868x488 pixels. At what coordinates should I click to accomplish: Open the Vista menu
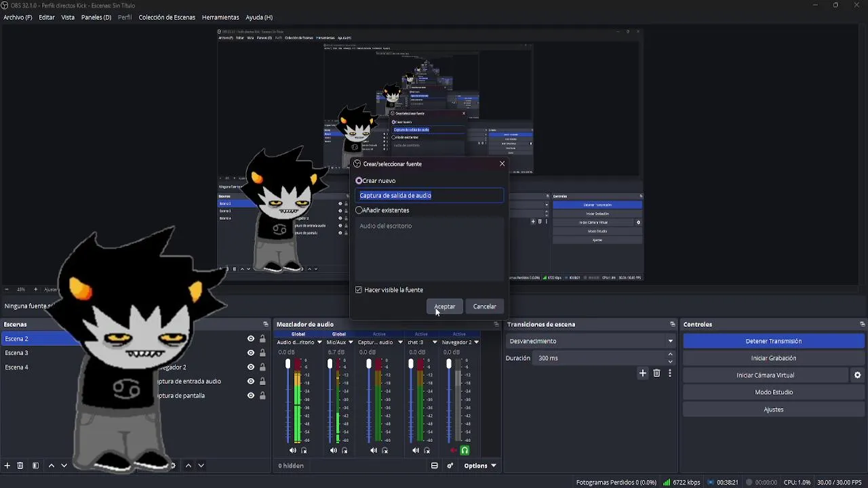point(68,17)
